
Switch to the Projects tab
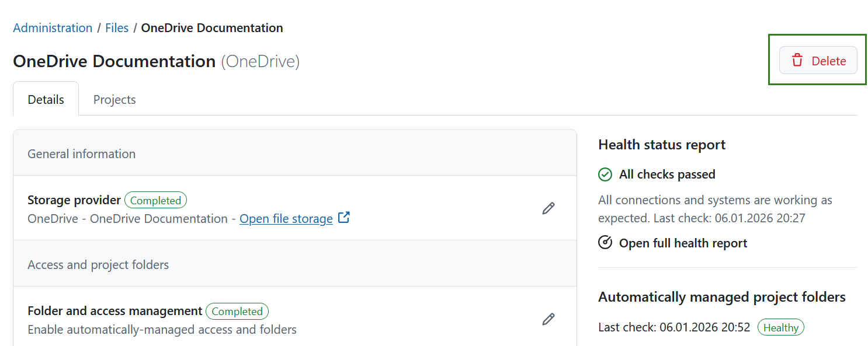[x=114, y=99]
